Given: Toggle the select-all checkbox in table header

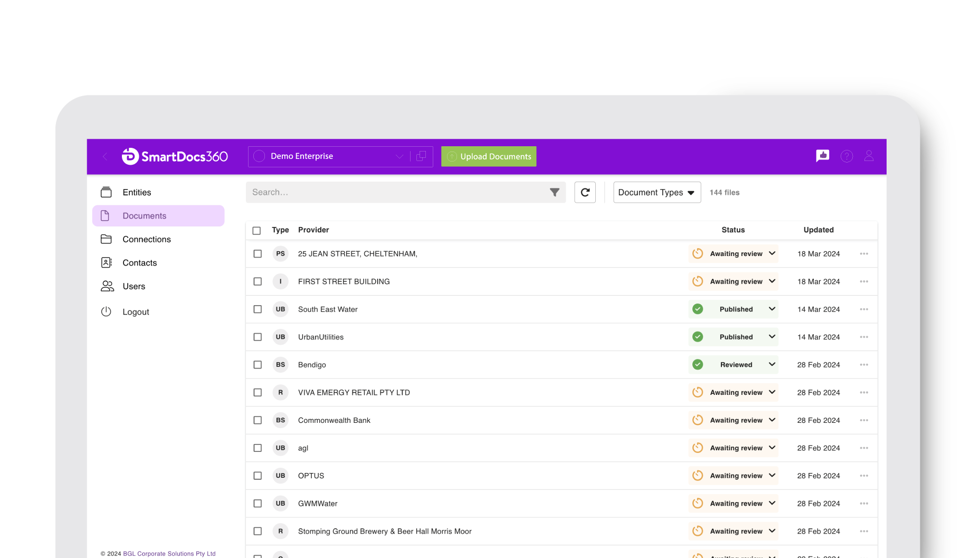Looking at the screenshot, I should (256, 231).
